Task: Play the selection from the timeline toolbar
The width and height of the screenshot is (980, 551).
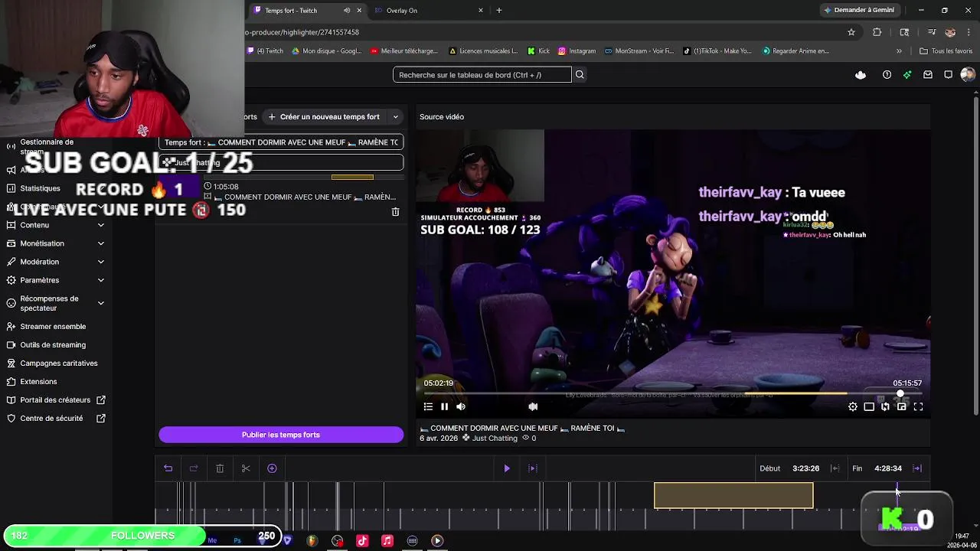Action: click(x=507, y=468)
